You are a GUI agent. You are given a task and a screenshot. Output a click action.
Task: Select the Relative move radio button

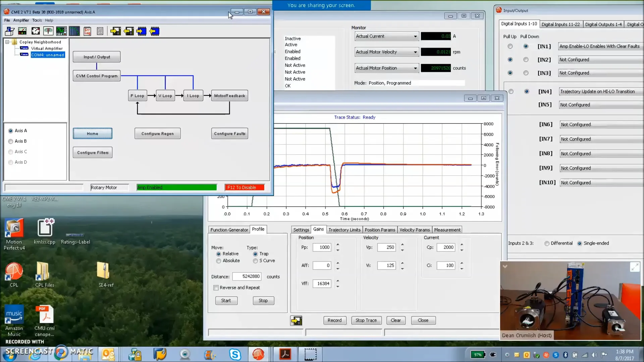coord(218,254)
